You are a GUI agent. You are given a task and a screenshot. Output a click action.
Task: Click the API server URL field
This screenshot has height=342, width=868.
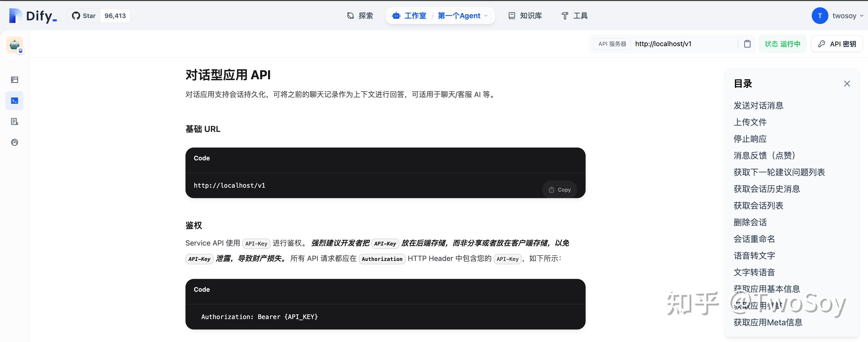click(684, 44)
